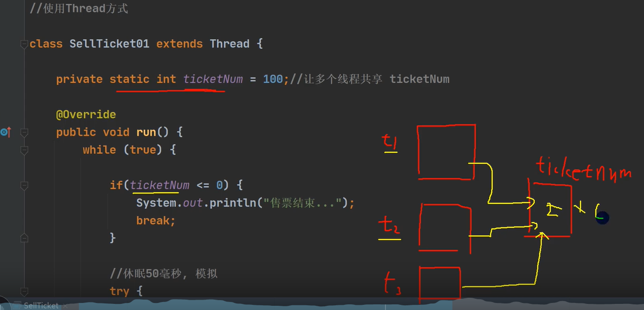Click the @Override annotation
This screenshot has height=310, width=644.
pyautogui.click(x=86, y=114)
